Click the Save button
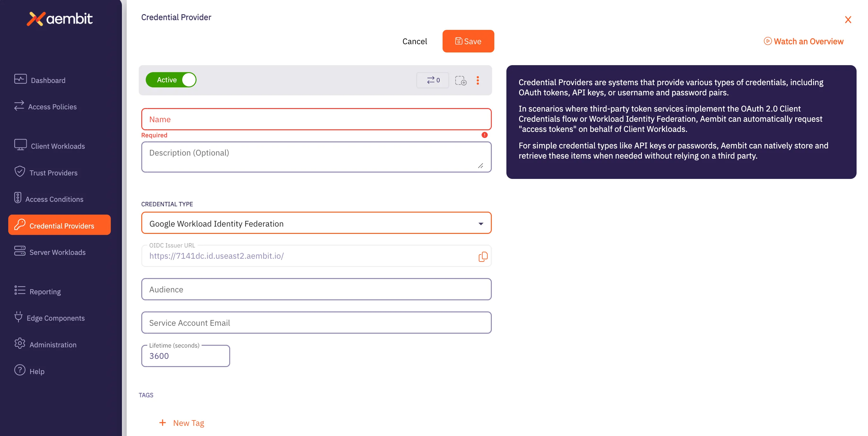Screen dimensions: 868x436 468,41
